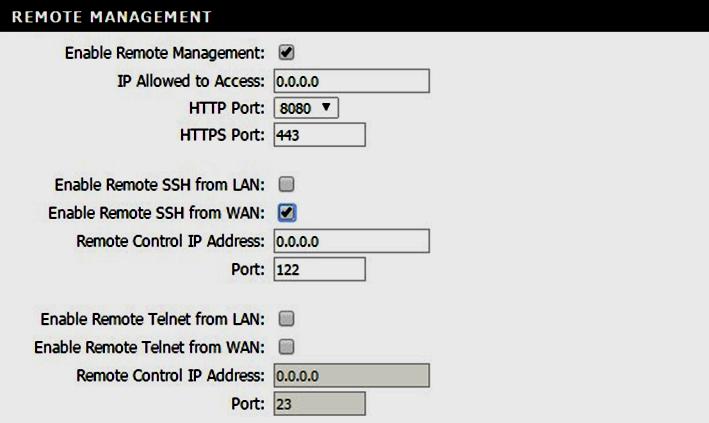Click the HTTPS Port 443 field
The image size is (709, 423).
point(320,135)
